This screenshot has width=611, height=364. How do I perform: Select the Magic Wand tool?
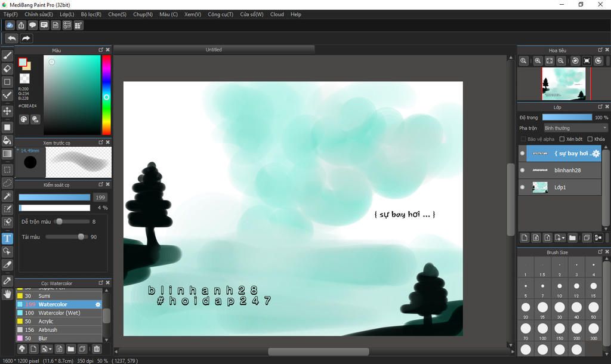click(x=7, y=196)
